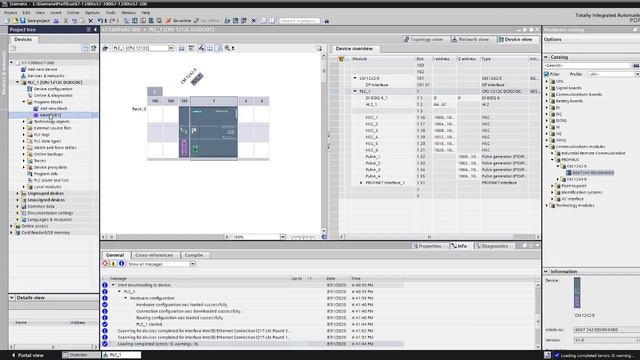Click the error filter red icon in Info panel
Image resolution: width=640 pixels, height=360 pixels.
tap(105, 264)
